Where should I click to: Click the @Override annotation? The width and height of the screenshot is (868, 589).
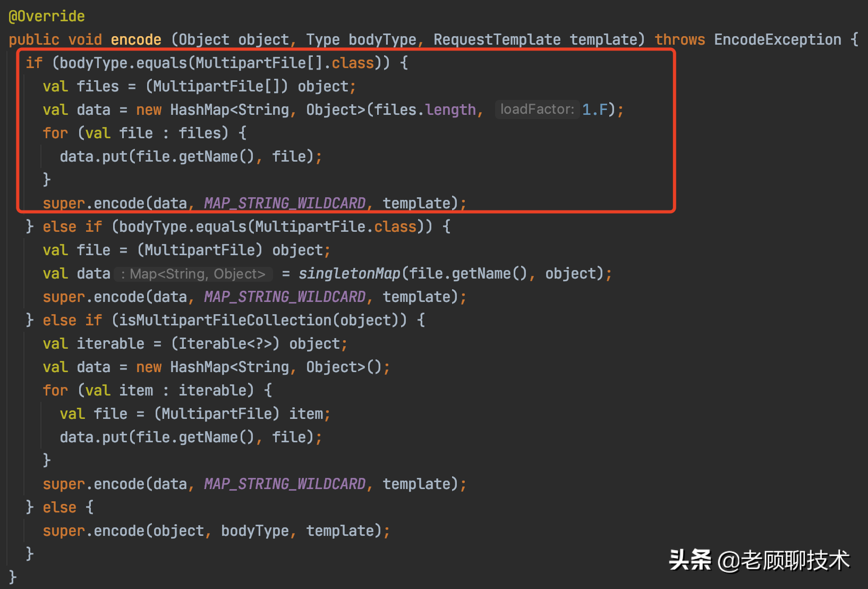pyautogui.click(x=47, y=16)
